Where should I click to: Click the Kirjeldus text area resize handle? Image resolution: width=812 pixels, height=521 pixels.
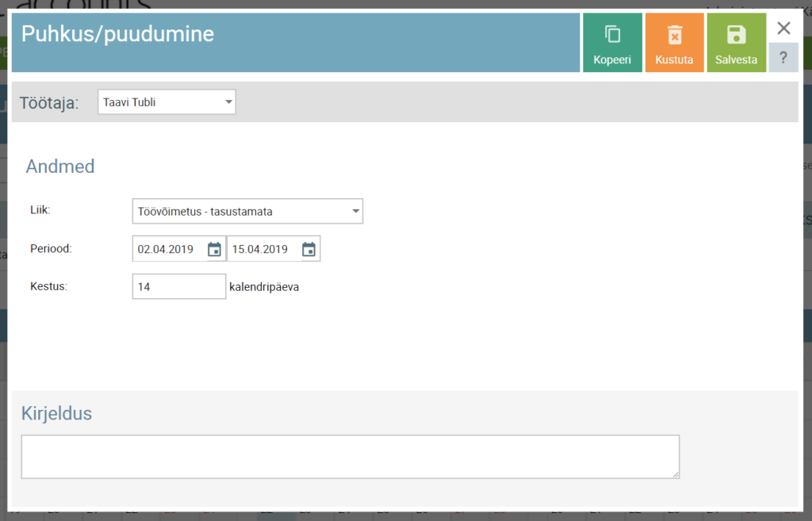tap(676, 474)
